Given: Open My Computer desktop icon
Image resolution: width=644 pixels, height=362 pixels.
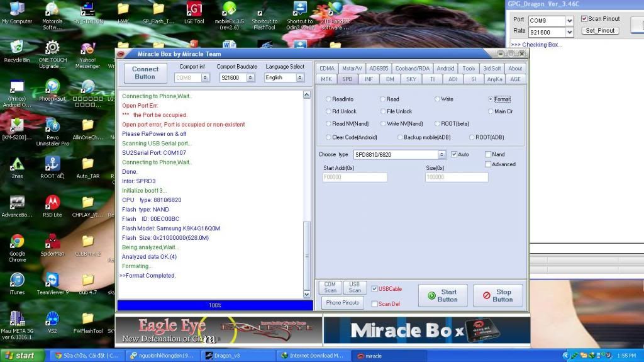Looking at the screenshot, I should (x=17, y=13).
